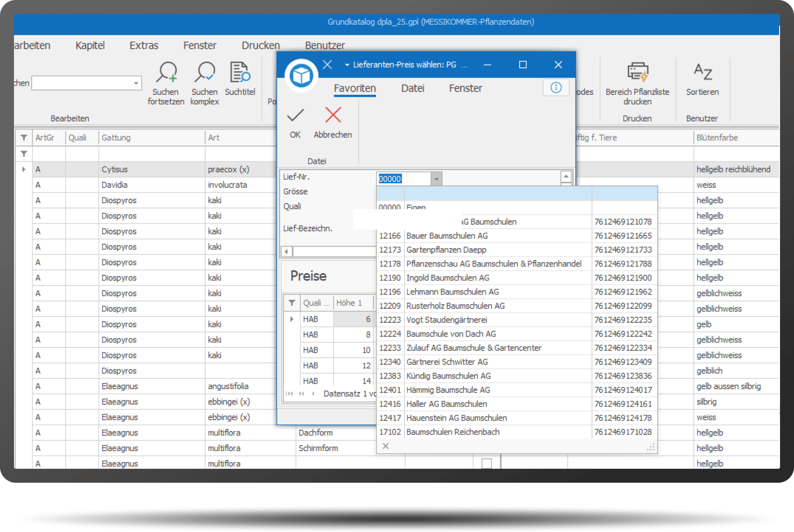
Task: Select Dachform cell in Elaeagnus multiflora row
Action: click(336, 432)
